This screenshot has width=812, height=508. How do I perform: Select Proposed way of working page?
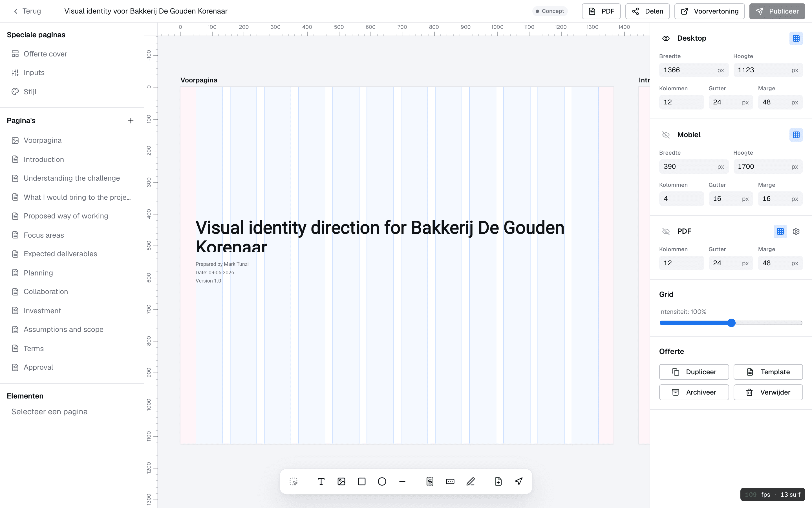point(72,216)
